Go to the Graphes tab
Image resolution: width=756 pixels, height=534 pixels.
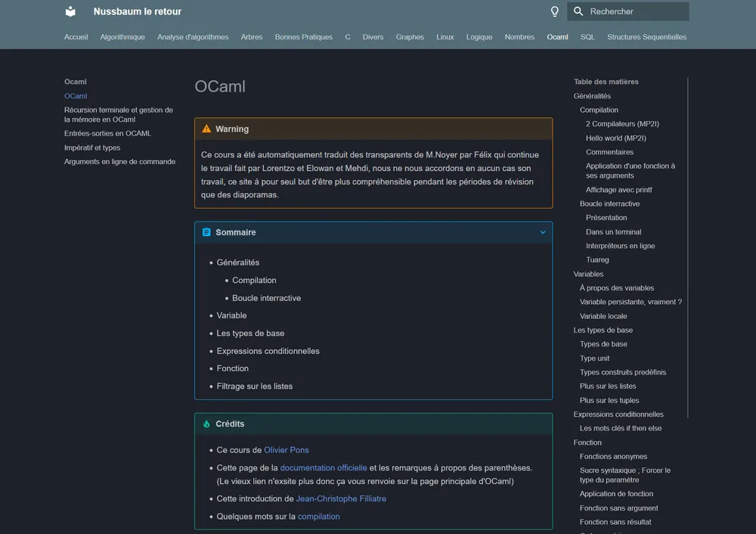tap(410, 37)
